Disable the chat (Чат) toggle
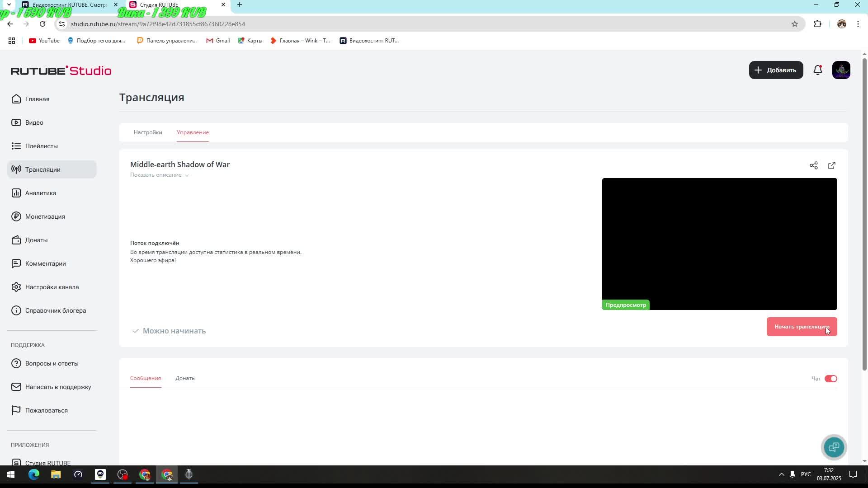This screenshot has width=868, height=488. click(831, 379)
